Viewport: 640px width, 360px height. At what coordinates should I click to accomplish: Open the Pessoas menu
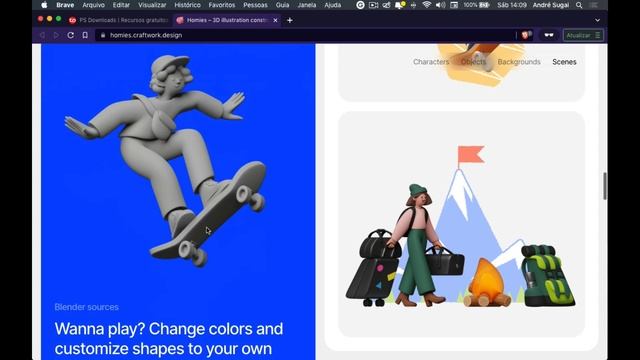255,5
